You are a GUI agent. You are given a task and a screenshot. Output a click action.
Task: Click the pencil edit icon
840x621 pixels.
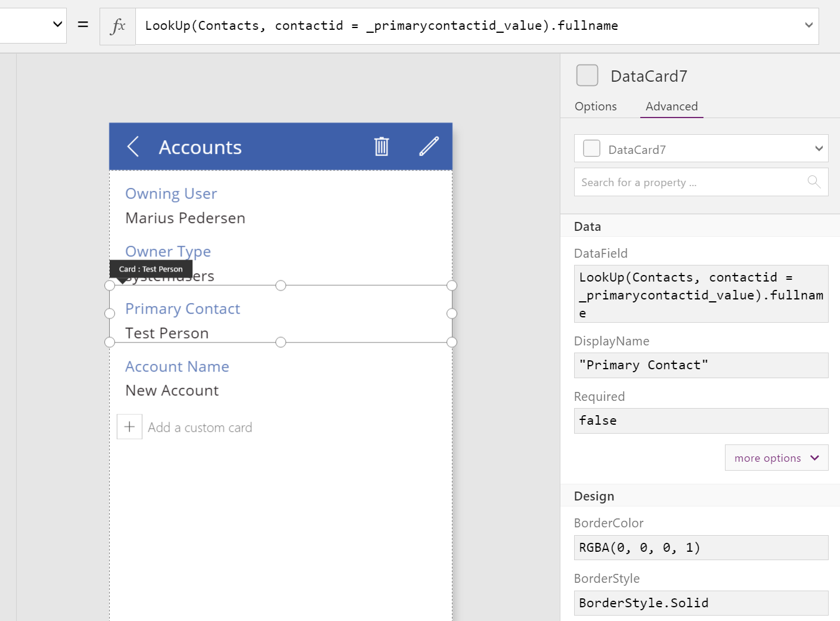[x=429, y=147]
